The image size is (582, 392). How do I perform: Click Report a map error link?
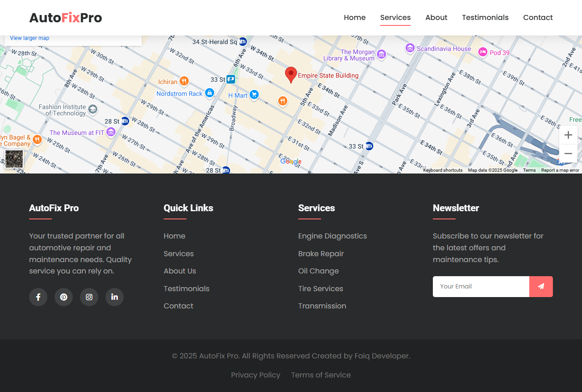point(560,170)
